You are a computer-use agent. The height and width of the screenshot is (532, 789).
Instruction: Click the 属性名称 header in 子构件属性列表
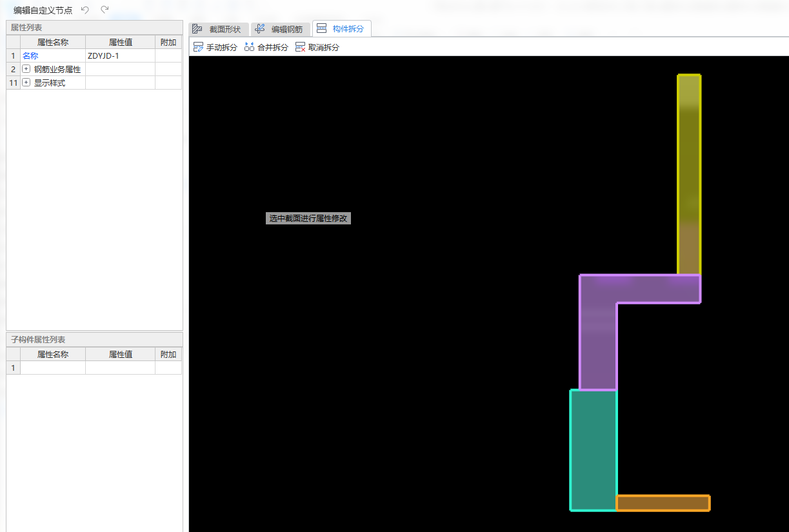[x=53, y=355]
